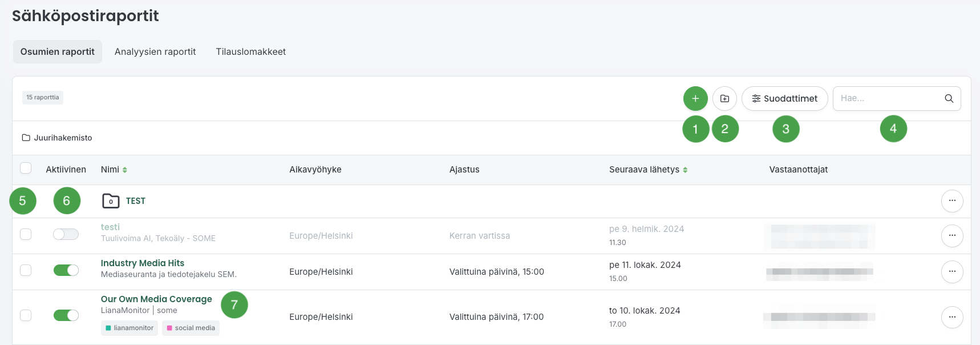Select all reports with header checkbox
The width and height of the screenshot is (980, 345).
coord(26,168)
